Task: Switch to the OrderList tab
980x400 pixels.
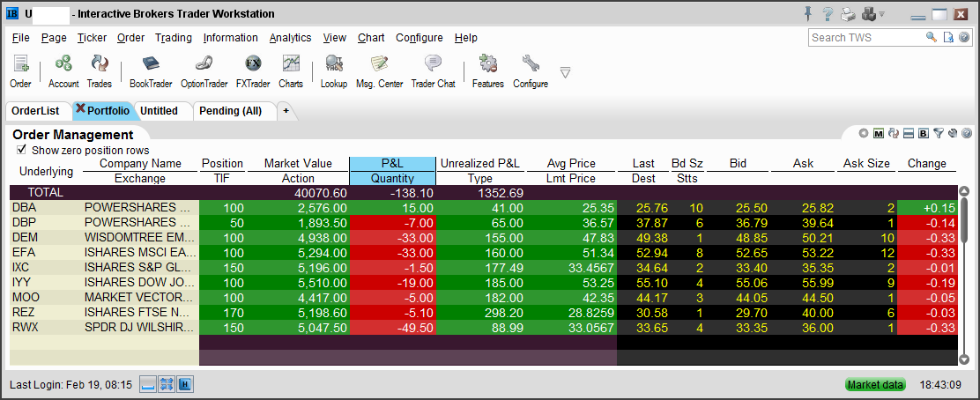Action: click(x=35, y=111)
